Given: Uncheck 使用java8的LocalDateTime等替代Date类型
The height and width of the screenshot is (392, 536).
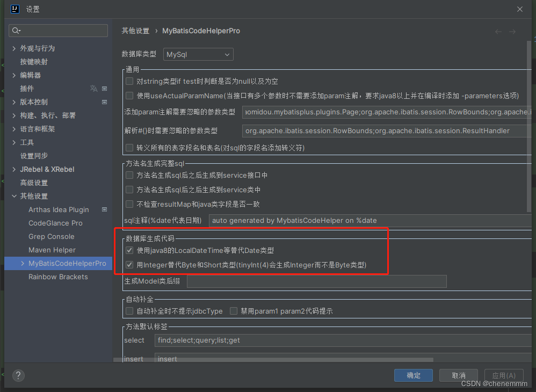Looking at the screenshot, I should [129, 250].
